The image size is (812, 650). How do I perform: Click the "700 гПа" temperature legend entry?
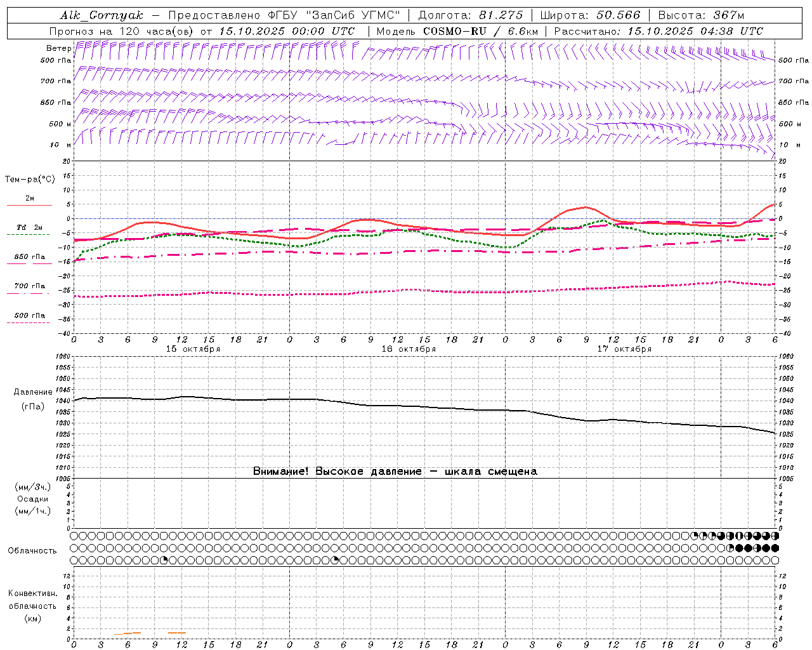tap(30, 286)
